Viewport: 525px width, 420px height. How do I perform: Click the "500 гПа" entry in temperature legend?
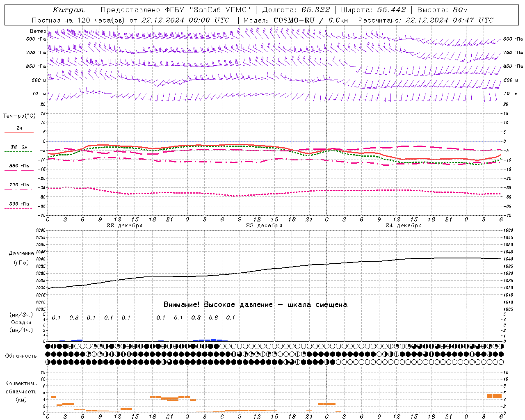click(19, 204)
